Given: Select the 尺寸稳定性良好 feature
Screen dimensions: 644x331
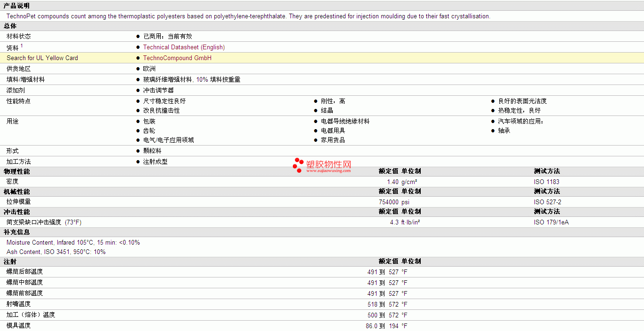Looking at the screenshot, I should tap(165, 101).
